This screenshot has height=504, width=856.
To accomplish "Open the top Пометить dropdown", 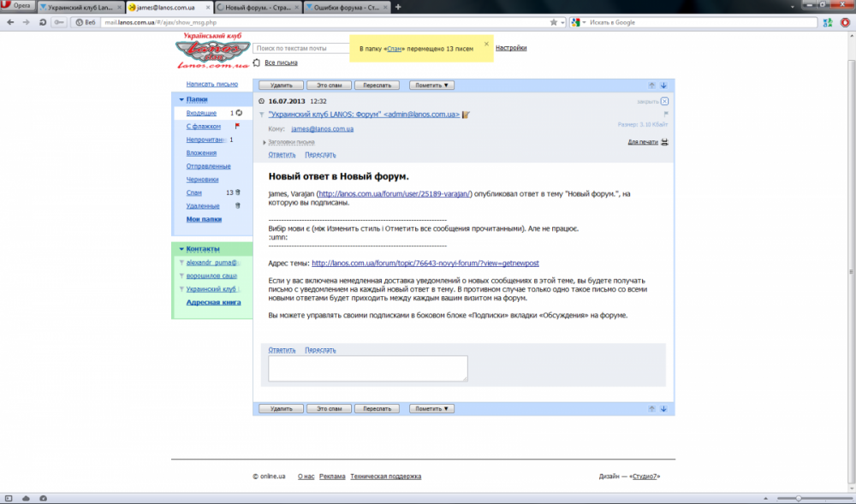I will click(x=431, y=86).
